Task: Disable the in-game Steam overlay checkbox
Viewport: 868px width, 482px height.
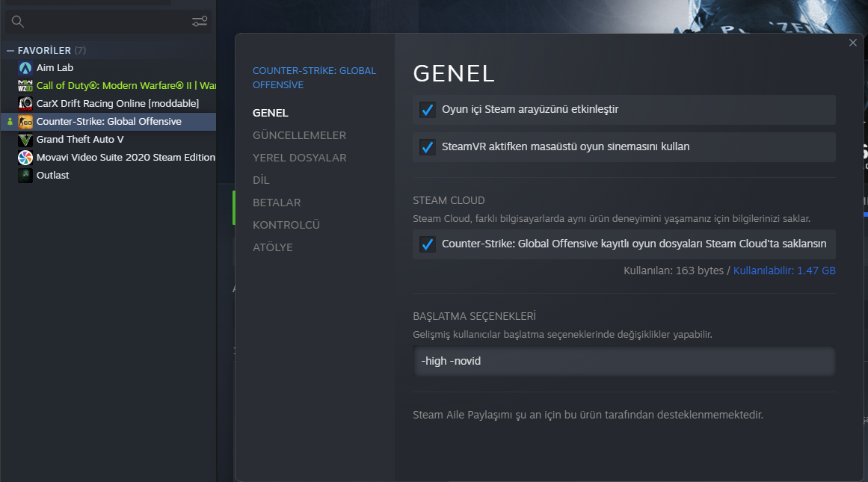Action: point(428,110)
